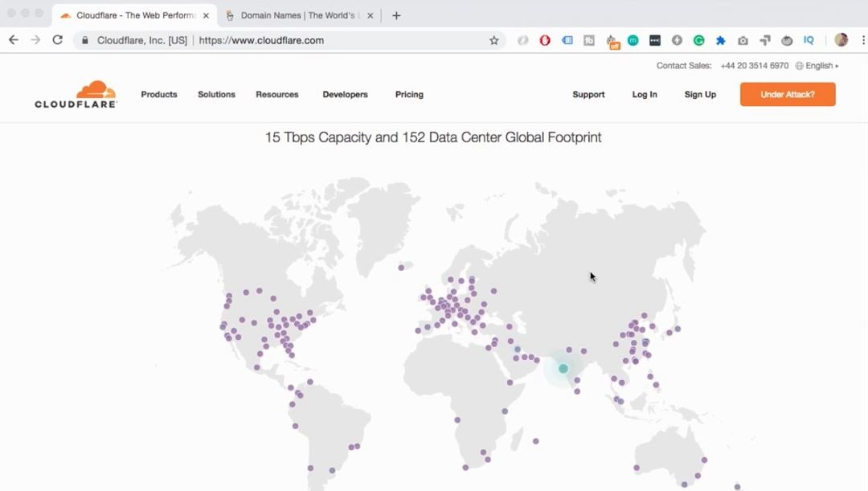Bookmark this page with the star icon
Viewport: 868px width, 491px height.
494,40
